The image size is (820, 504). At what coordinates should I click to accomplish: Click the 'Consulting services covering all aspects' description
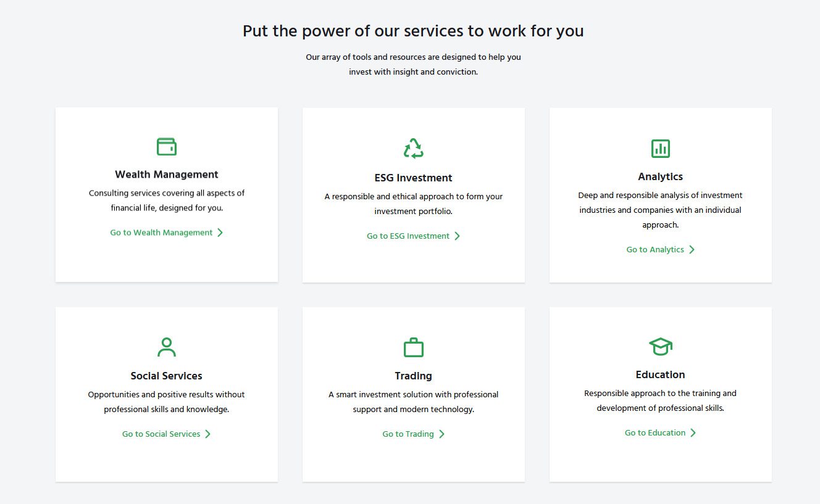tap(167, 200)
